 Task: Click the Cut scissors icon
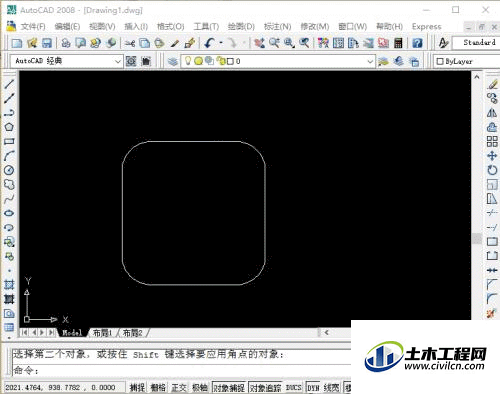130,43
